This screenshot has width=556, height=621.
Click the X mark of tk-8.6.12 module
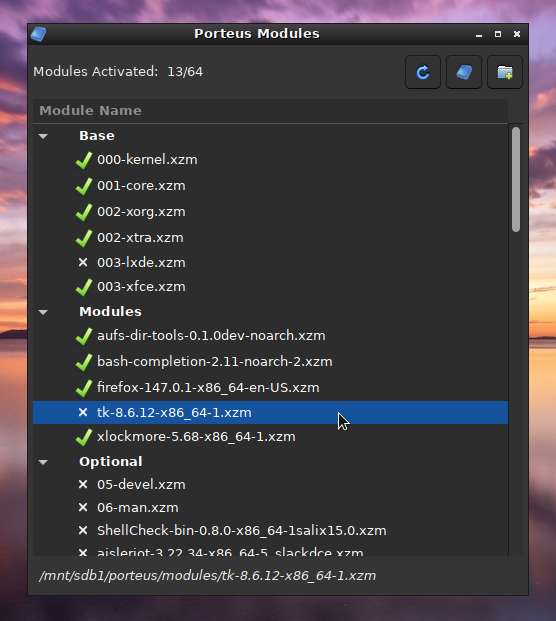83,412
